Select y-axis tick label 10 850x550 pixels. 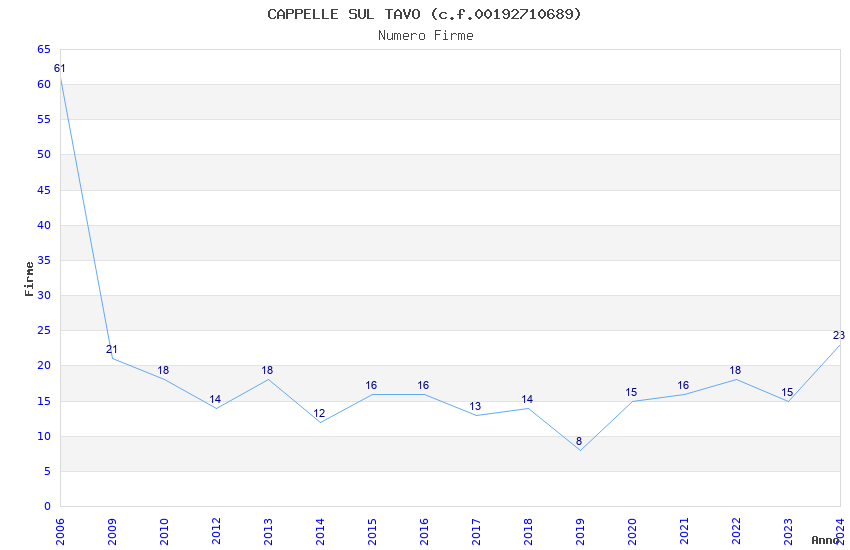pos(44,436)
